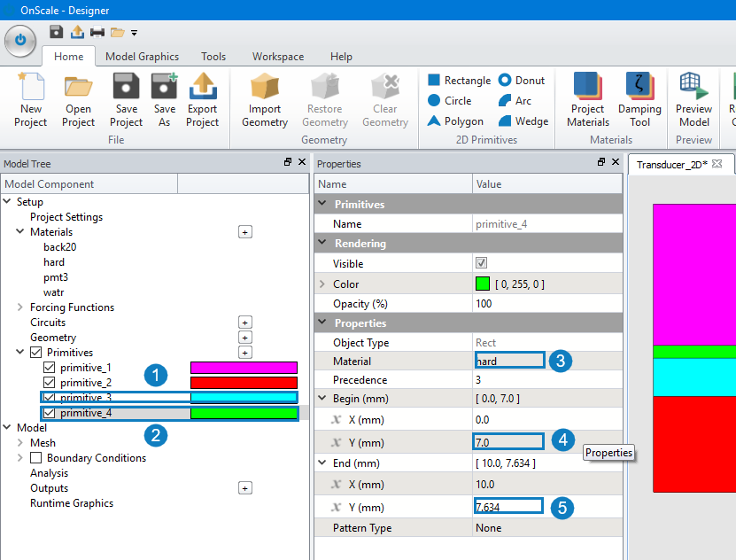Click the Clear Geometry icon
Viewport: 736px width, 560px height.
coord(385,86)
